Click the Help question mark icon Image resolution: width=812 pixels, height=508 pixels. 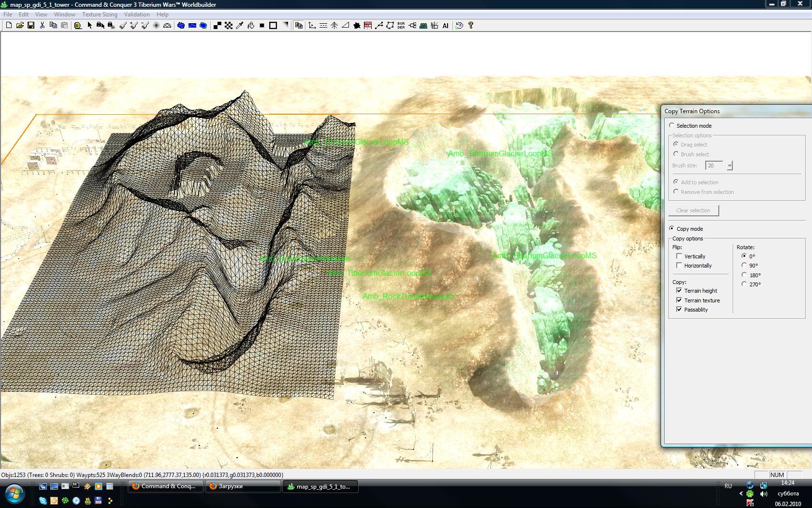(x=470, y=25)
